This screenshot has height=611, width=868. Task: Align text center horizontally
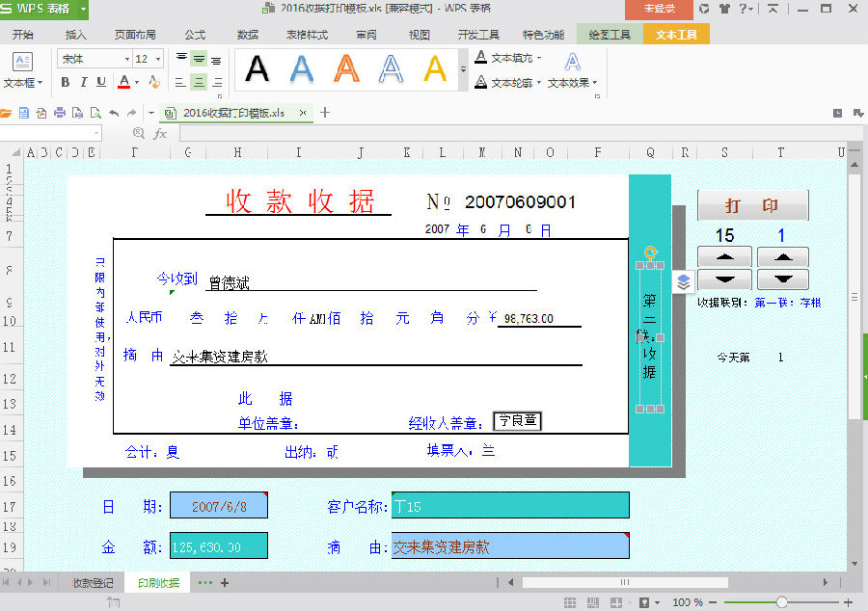199,82
